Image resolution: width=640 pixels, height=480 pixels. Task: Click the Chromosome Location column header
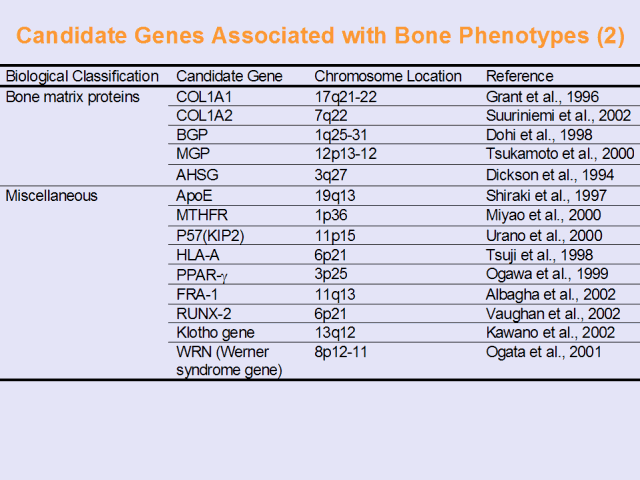coord(388,76)
